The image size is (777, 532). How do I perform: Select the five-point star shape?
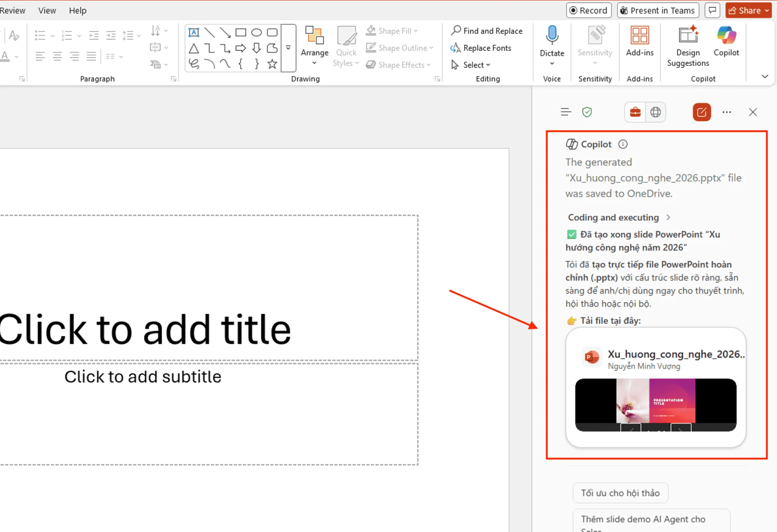tap(272, 64)
